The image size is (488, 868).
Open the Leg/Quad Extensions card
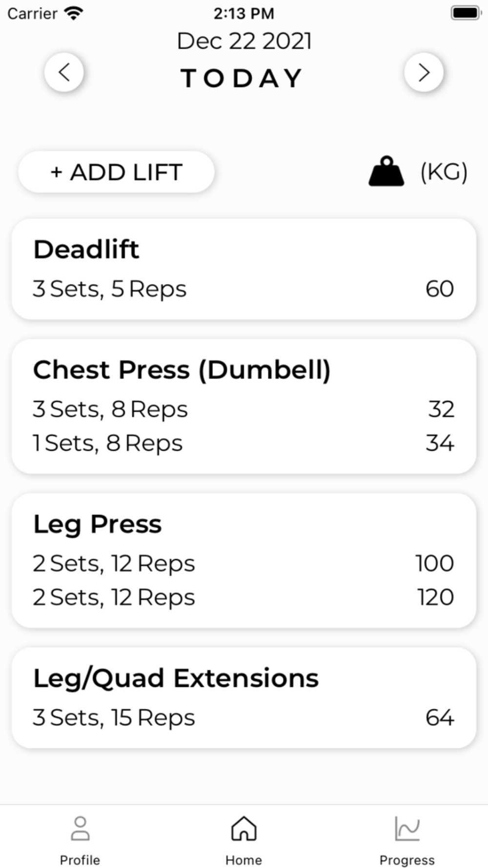244,698
